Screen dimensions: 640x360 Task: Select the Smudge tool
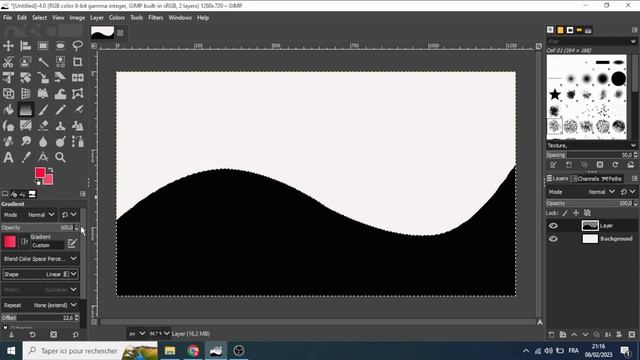(26, 141)
